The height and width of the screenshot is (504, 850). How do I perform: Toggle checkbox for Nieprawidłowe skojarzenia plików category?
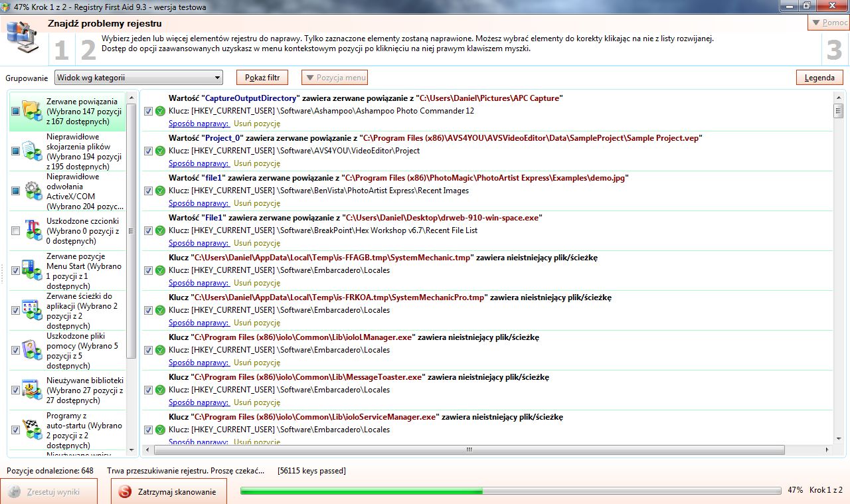(x=15, y=151)
